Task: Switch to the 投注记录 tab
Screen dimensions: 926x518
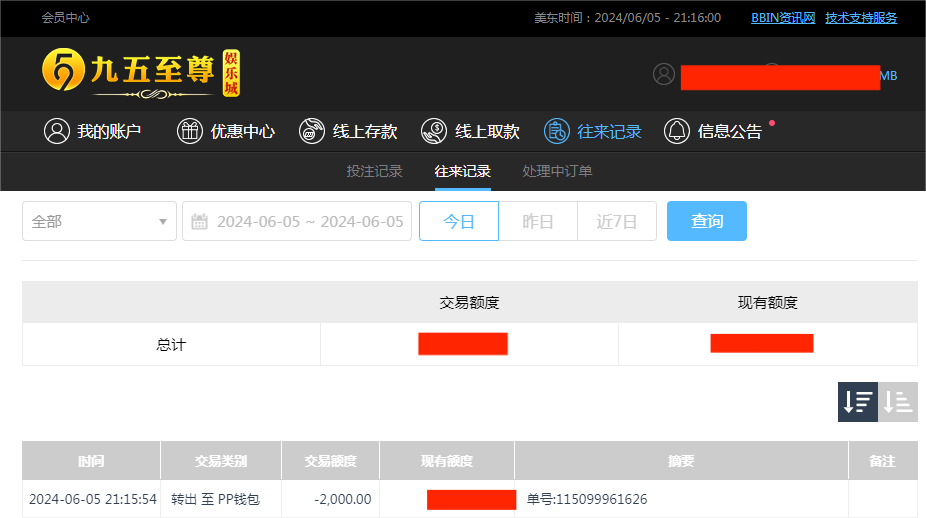Action: click(375, 171)
